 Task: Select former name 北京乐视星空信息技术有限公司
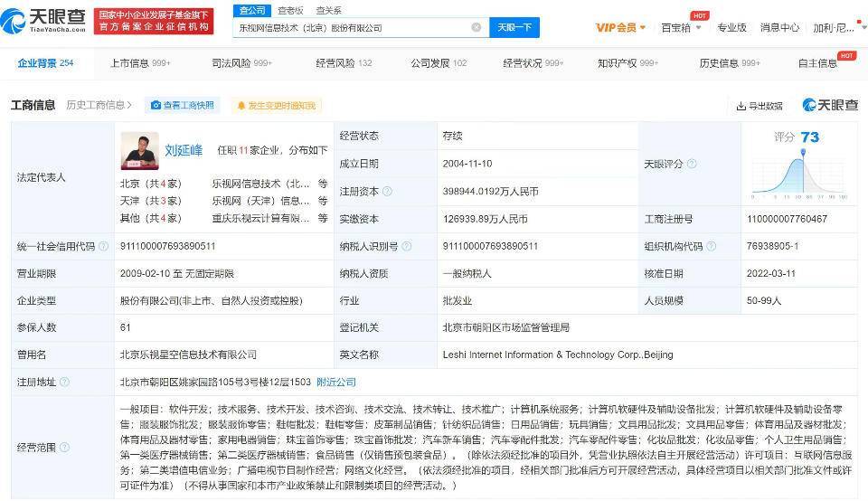point(188,354)
